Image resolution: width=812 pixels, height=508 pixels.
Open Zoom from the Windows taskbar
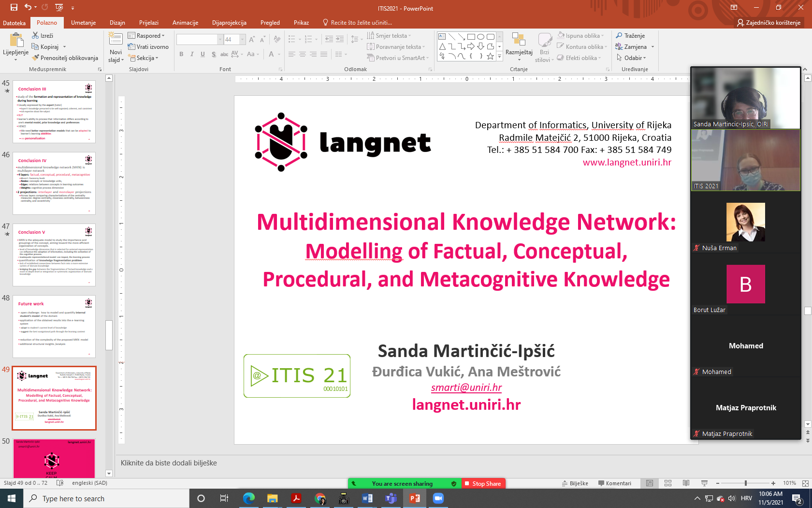pyautogui.click(x=438, y=498)
